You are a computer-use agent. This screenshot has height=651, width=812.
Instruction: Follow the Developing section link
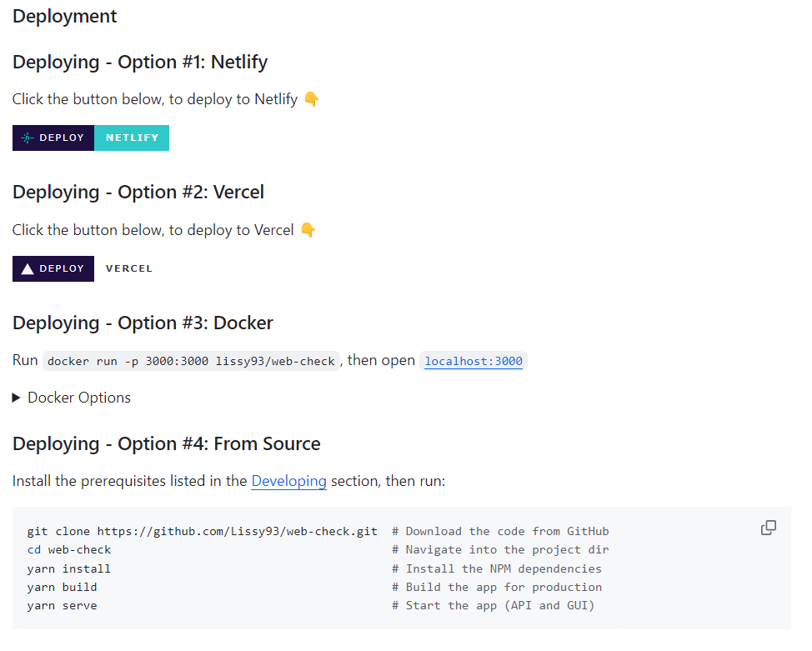coord(289,481)
